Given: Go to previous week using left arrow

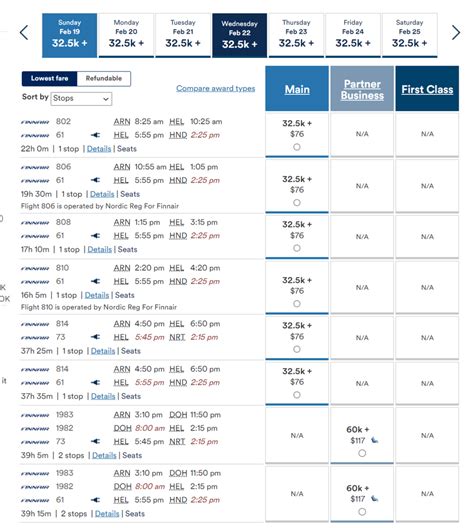Looking at the screenshot, I should pos(24,33).
